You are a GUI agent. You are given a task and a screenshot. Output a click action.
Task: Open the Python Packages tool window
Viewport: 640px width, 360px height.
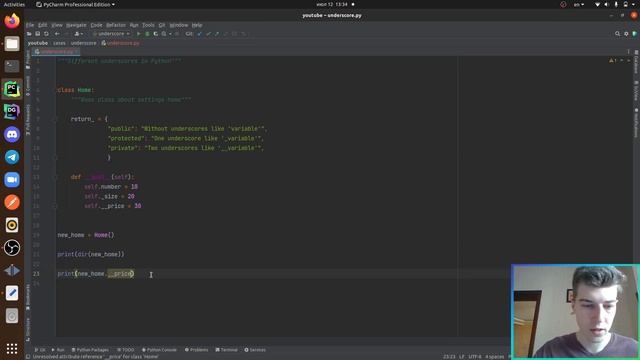point(90,350)
